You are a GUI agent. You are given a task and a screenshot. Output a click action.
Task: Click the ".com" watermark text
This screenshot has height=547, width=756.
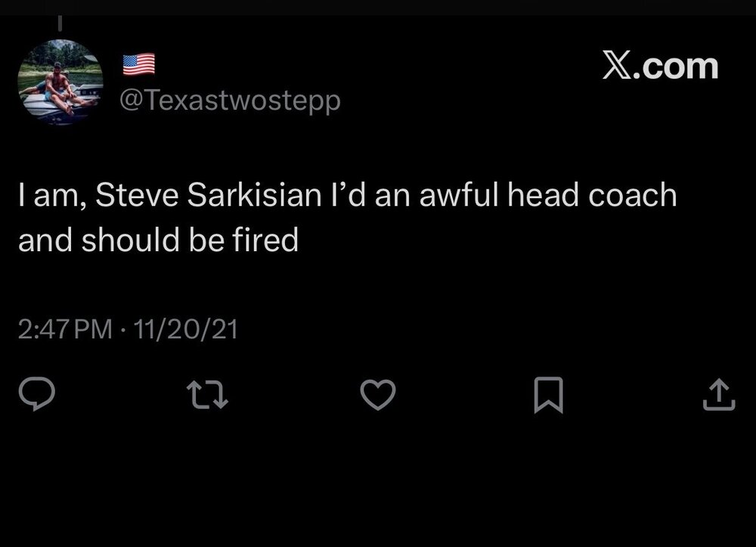click(677, 66)
